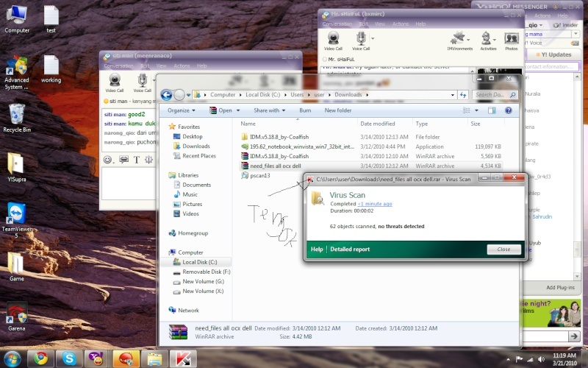This screenshot has height=368, width=588.
Task: Open Voice Call dropdown arrow in Mr. sHaiFuL chat
Action: (373, 38)
